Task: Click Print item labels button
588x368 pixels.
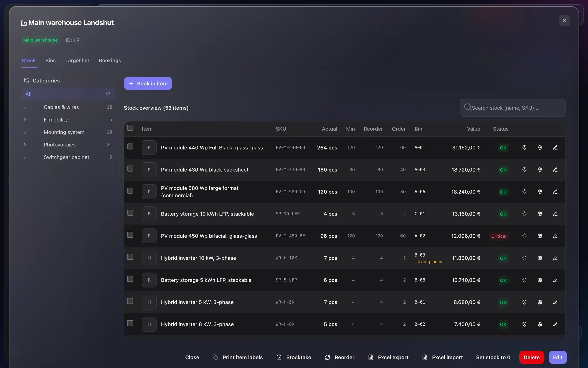Action: (237, 357)
